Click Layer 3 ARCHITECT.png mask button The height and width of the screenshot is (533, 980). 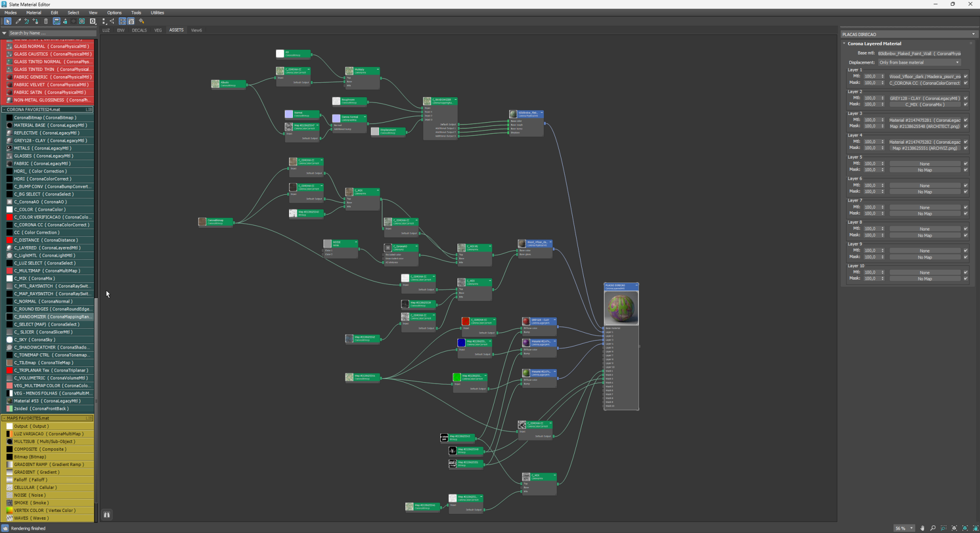tap(924, 126)
